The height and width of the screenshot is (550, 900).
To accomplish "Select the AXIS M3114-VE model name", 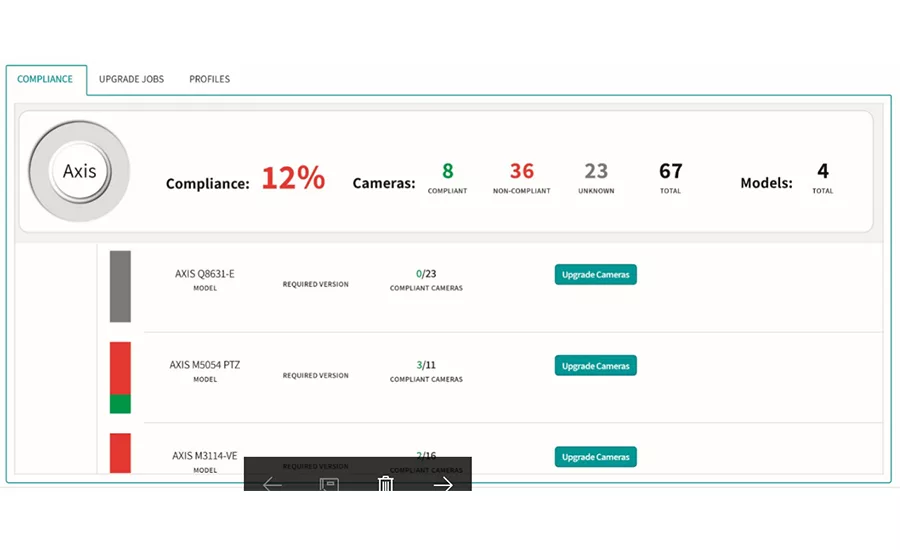I will pos(205,456).
